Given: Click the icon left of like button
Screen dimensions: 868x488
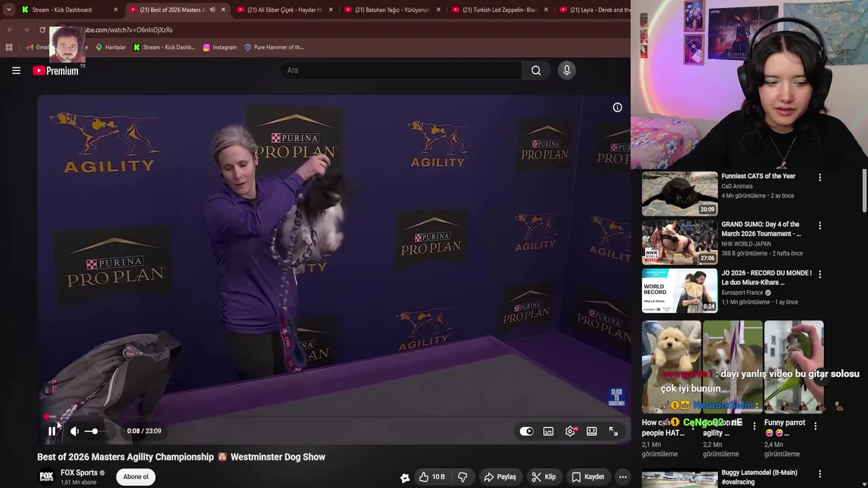Looking at the screenshot, I should [x=405, y=478].
